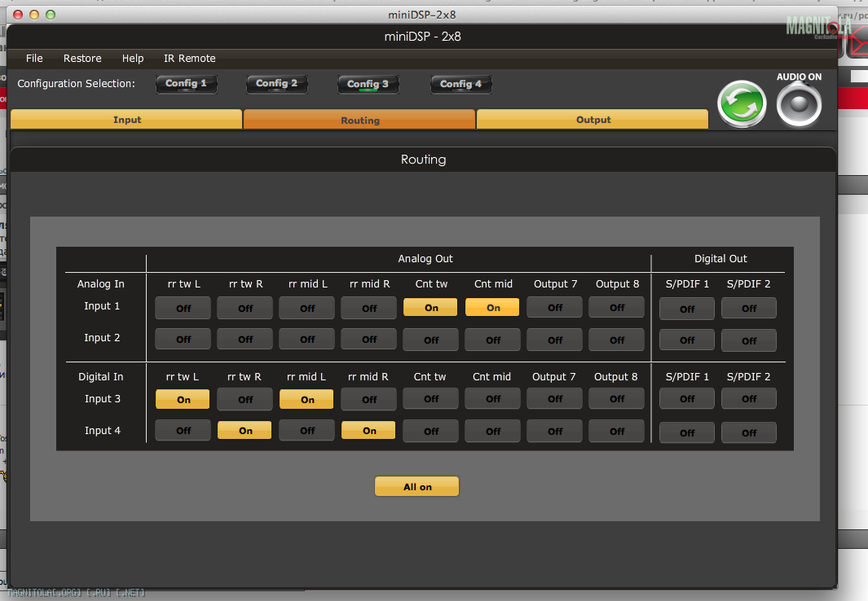
Task: Enable Input 2 to S/PDIF 2 routing
Action: (749, 340)
